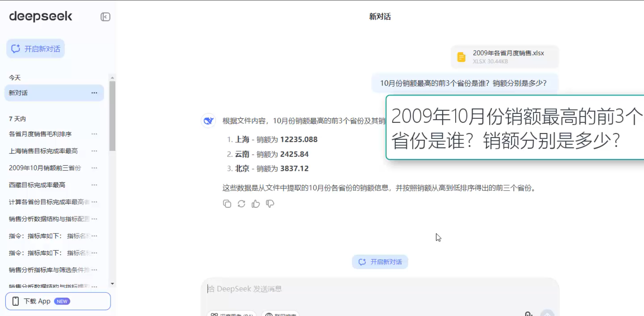Click the 7 天内 section heading
Viewport: 644px width, 316px height.
point(17,119)
